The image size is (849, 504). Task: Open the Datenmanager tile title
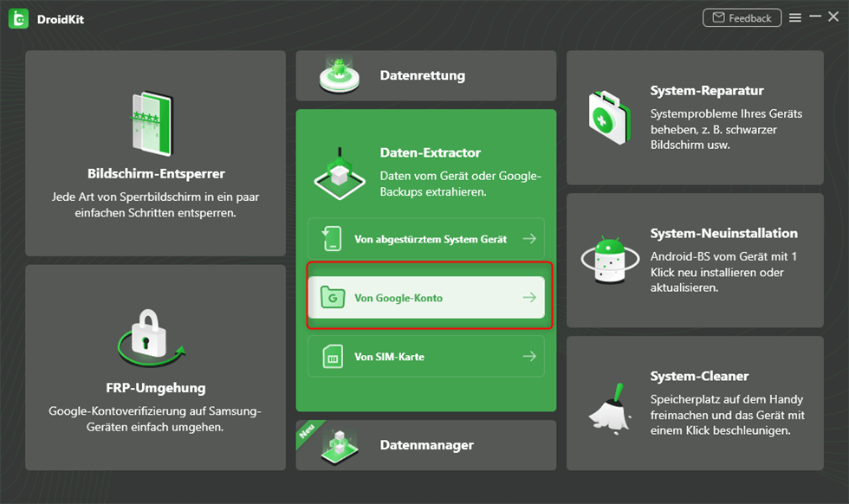point(426,445)
